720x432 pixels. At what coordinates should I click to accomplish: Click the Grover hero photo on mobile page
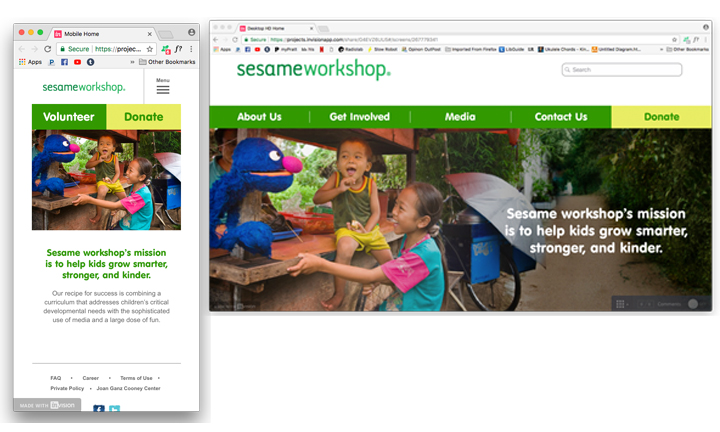tap(107, 180)
